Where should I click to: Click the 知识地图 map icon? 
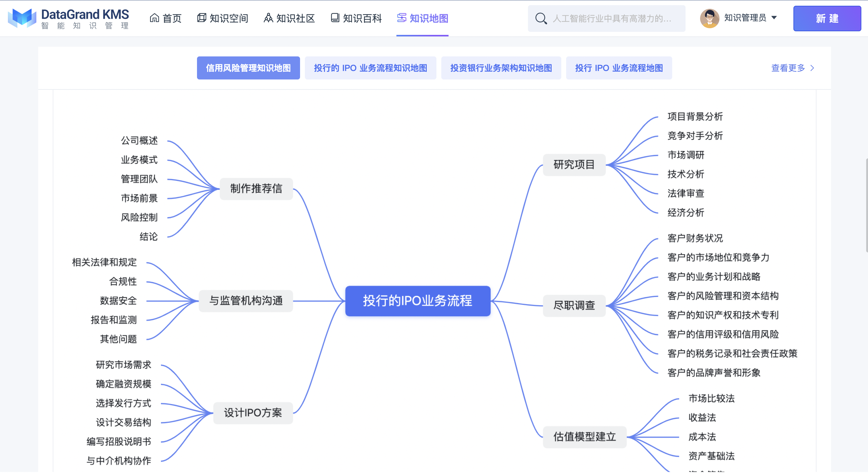(401, 18)
